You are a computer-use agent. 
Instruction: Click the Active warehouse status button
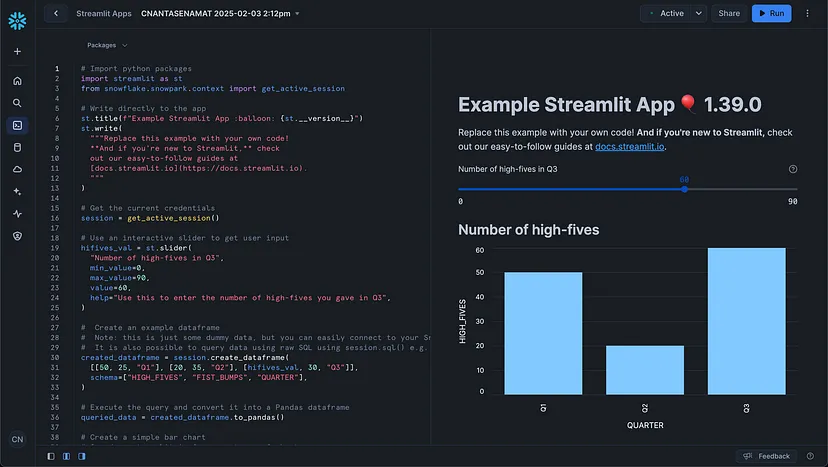666,13
